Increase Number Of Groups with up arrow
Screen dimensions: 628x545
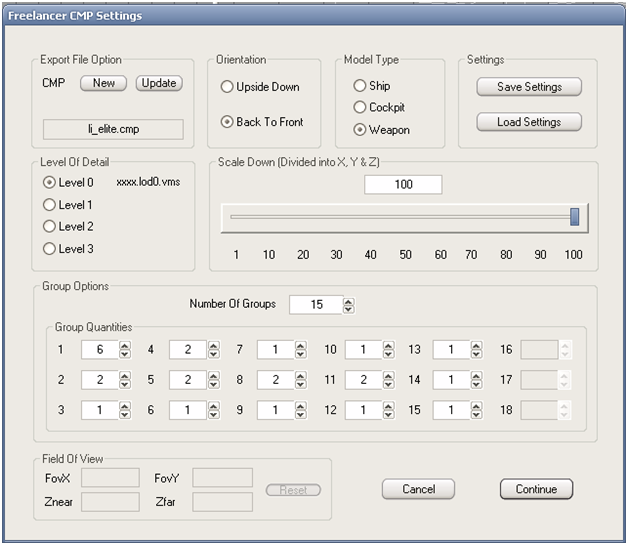349,302
